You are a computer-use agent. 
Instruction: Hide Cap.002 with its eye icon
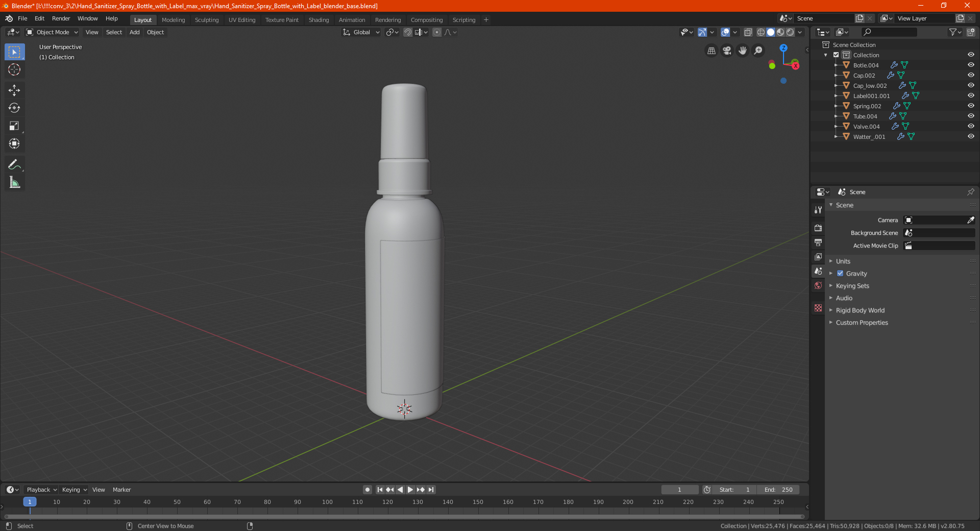tap(971, 76)
